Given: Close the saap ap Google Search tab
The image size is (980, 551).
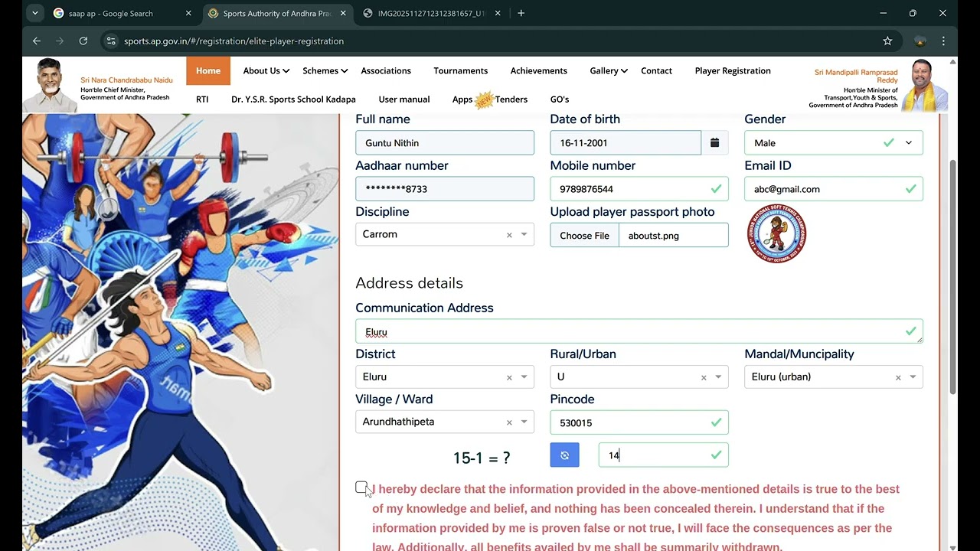Looking at the screenshot, I should tap(188, 13).
